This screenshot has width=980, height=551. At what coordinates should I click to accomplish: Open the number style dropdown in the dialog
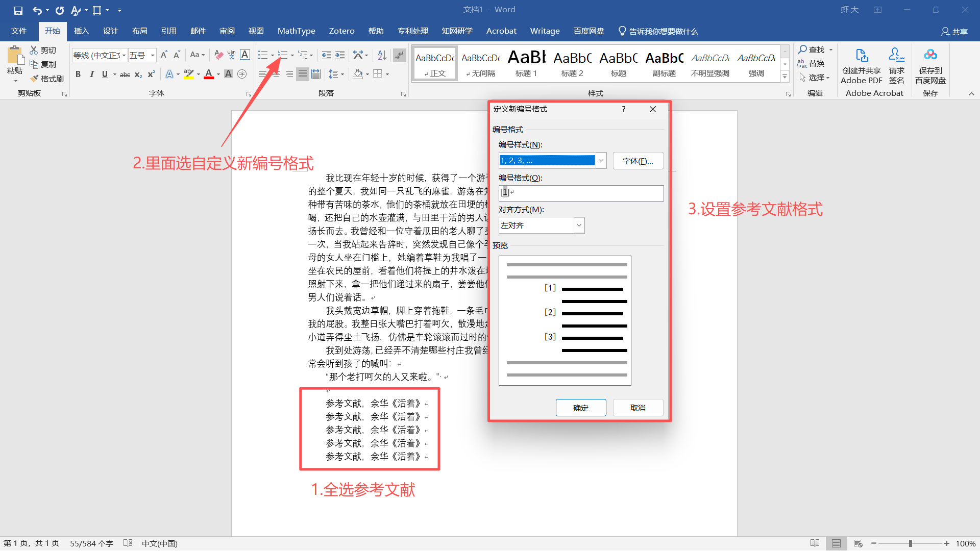601,161
